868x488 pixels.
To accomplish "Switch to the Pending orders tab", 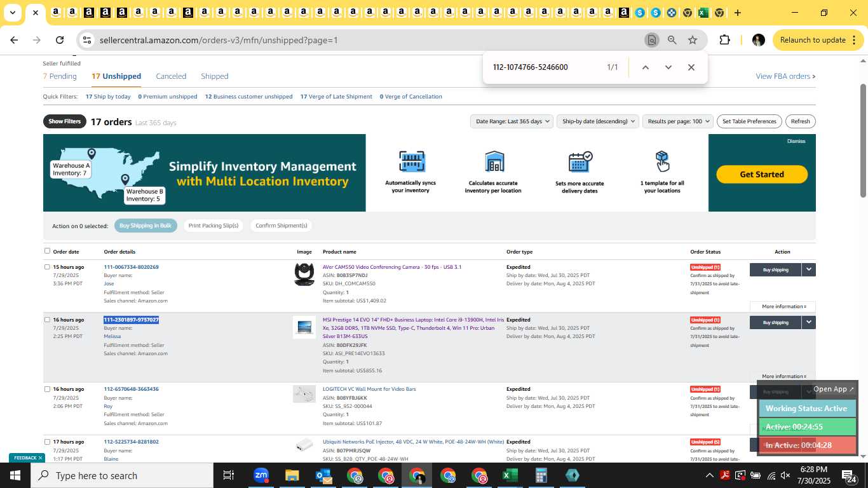I will click(x=60, y=76).
